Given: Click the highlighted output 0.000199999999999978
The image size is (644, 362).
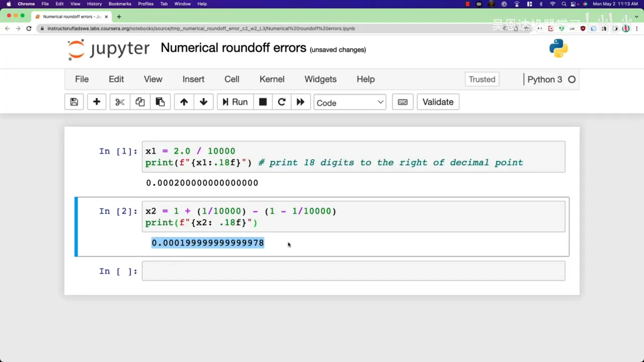Looking at the screenshot, I should pyautogui.click(x=208, y=243).
